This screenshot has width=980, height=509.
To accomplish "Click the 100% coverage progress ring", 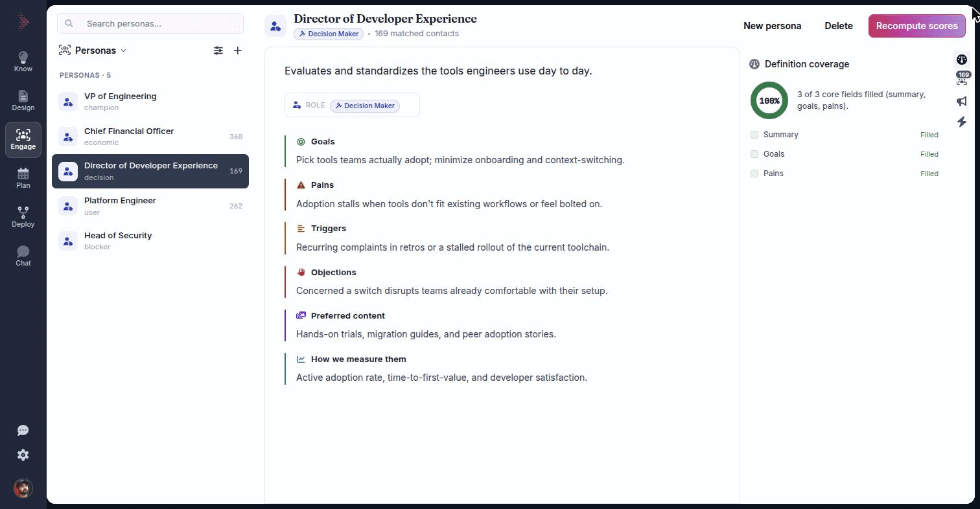I will point(769,100).
